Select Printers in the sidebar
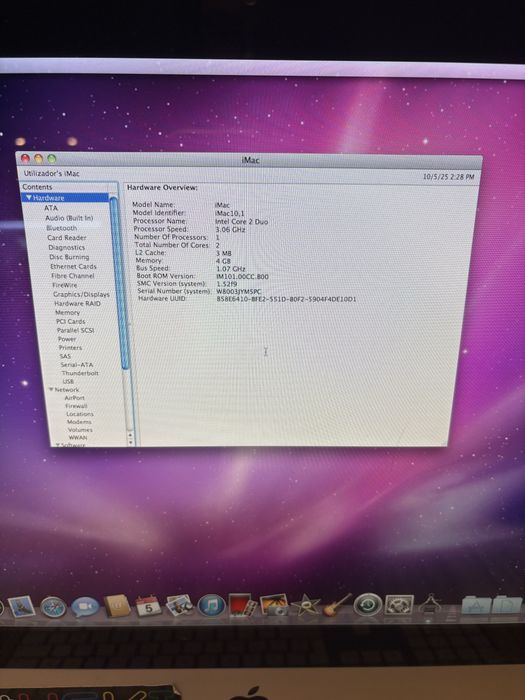This screenshot has width=525, height=700. point(71,347)
